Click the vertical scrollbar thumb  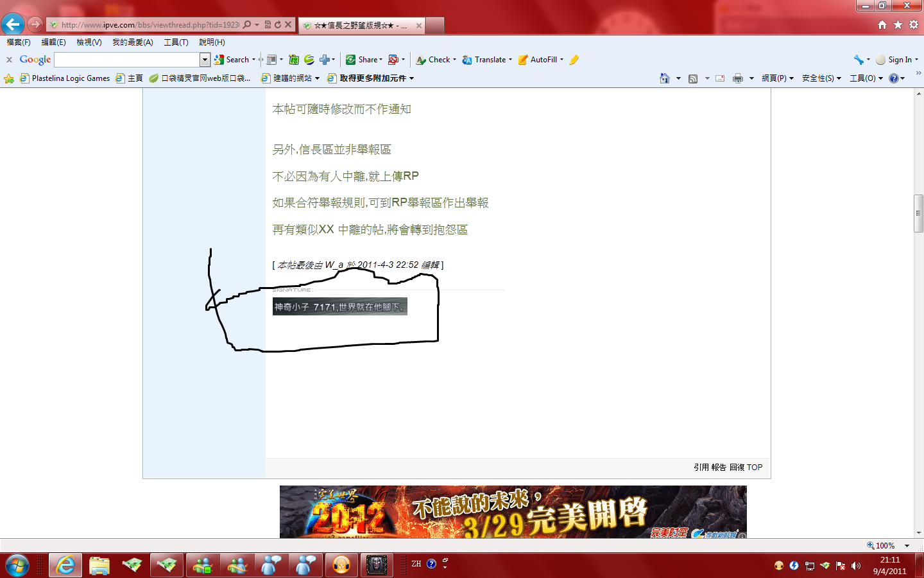point(919,213)
